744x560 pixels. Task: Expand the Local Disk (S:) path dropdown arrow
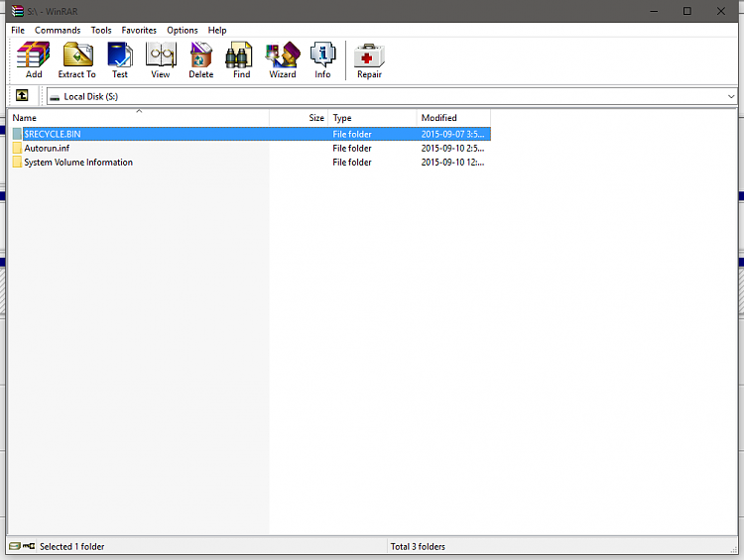point(731,97)
